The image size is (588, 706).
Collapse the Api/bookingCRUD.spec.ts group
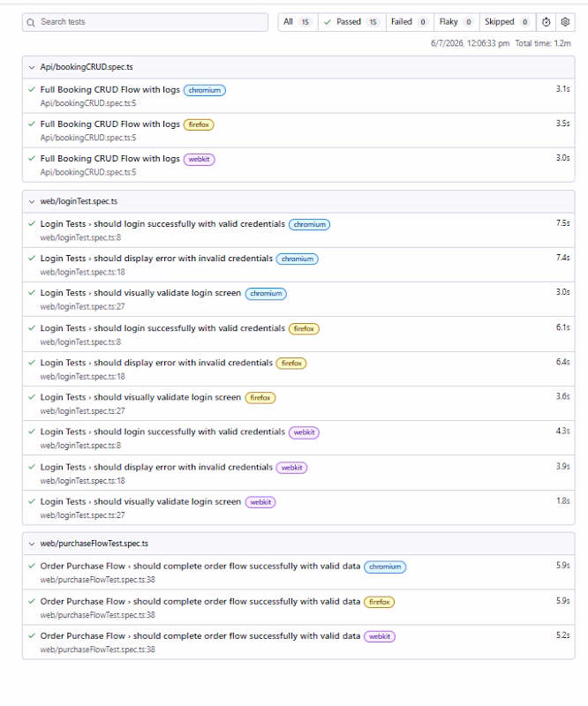(x=32, y=68)
